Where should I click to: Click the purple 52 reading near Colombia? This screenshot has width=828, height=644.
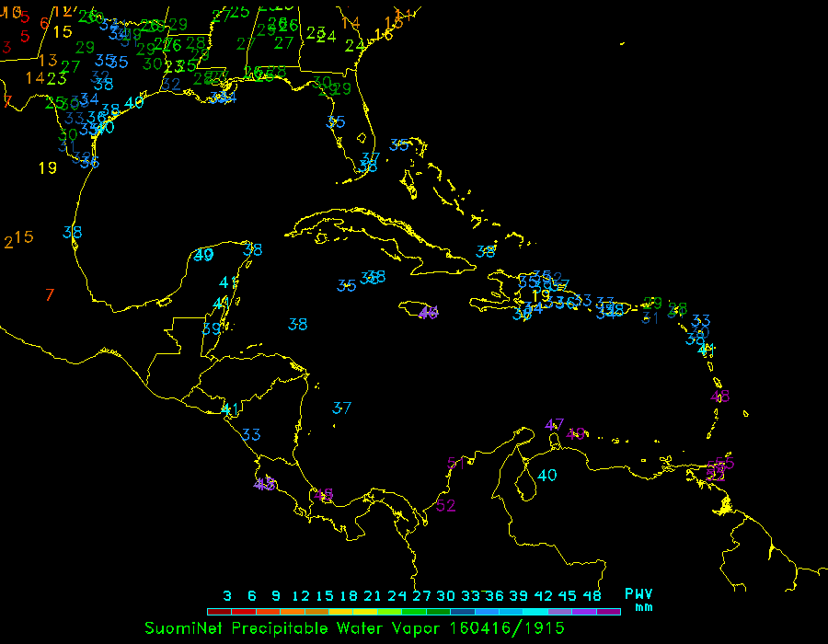click(x=446, y=505)
